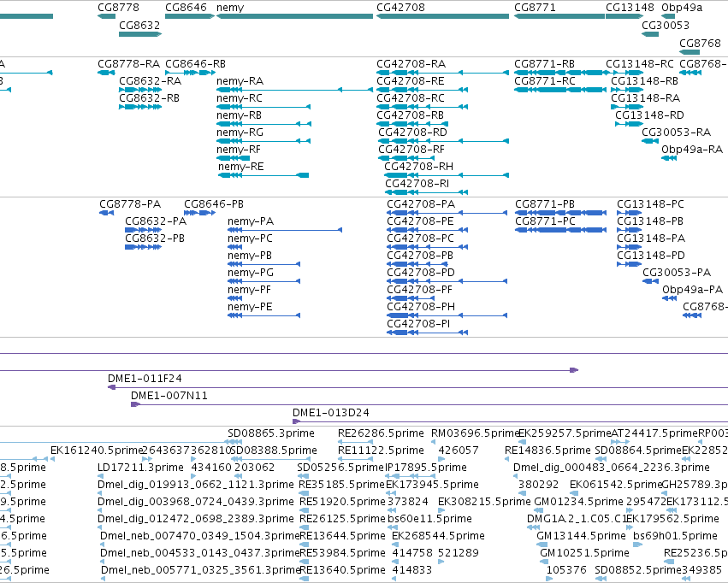728x583 pixels.
Task: Select the CG8632 gene label
Action: tap(139, 25)
